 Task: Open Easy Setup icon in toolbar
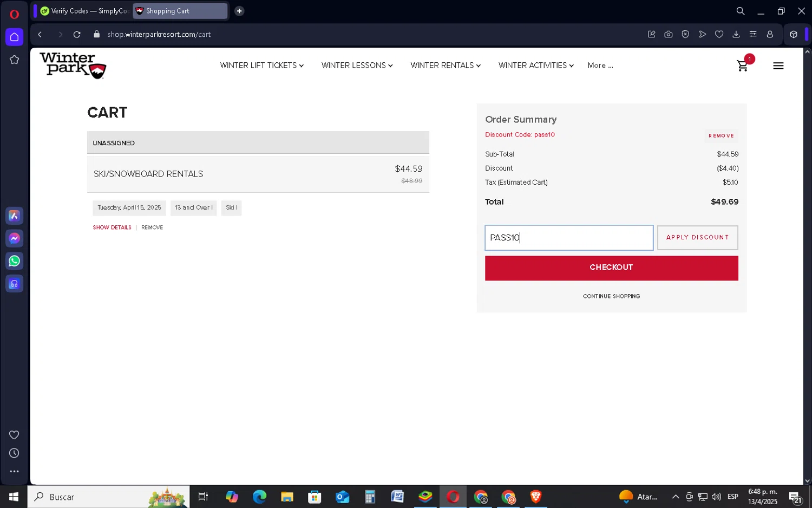(753, 34)
